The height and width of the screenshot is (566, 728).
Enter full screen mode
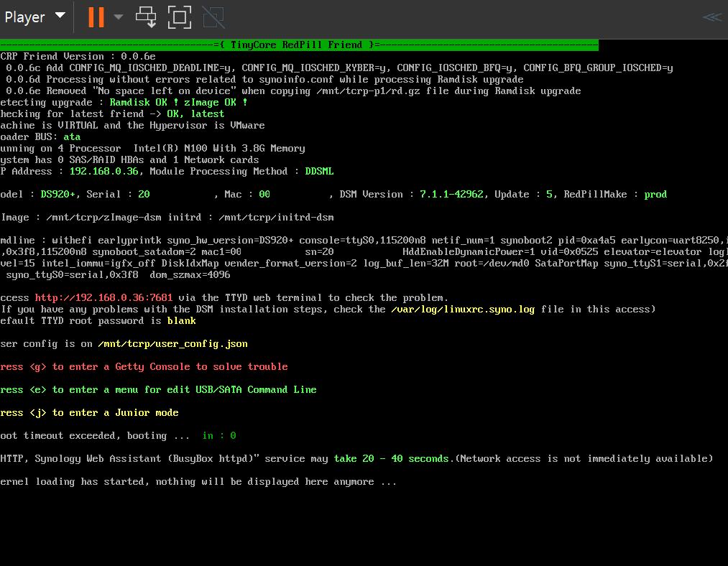tap(179, 17)
